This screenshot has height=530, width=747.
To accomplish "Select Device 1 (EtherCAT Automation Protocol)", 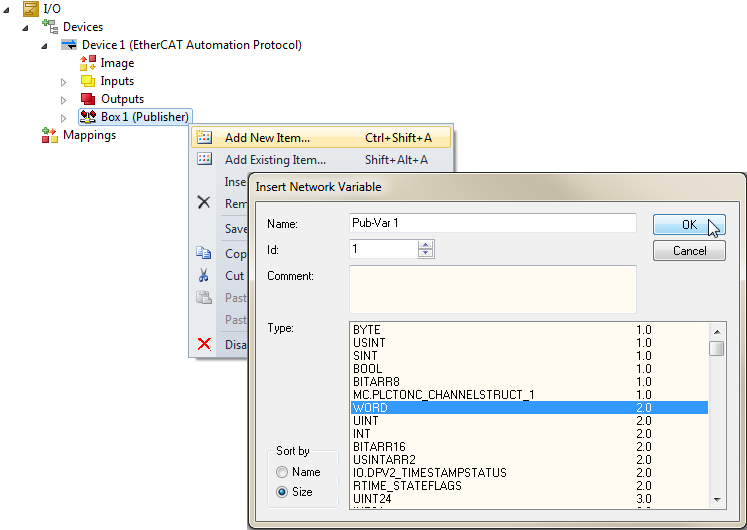I will (x=192, y=45).
